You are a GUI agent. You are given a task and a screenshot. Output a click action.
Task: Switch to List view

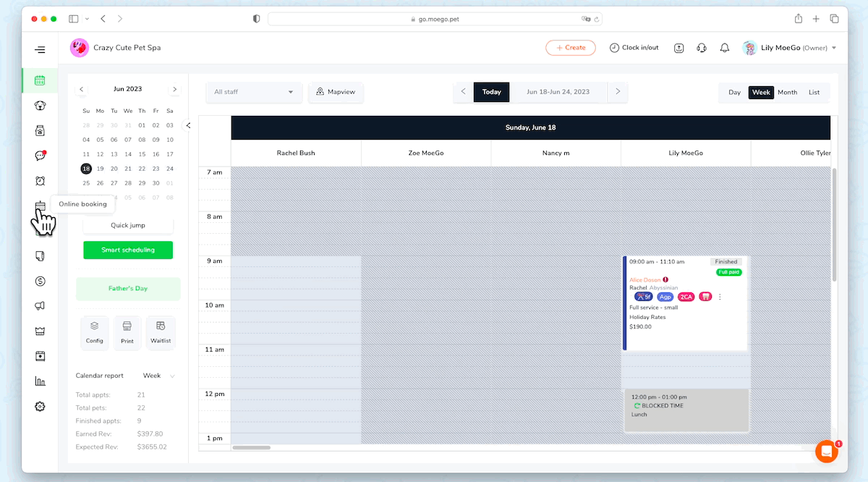click(814, 92)
